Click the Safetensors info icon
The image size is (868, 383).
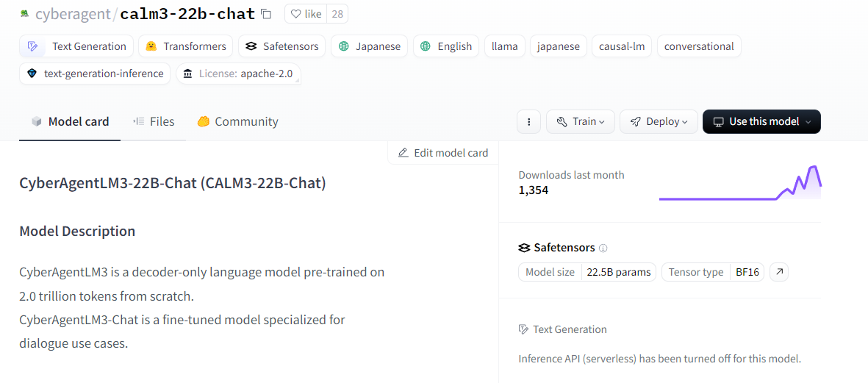603,248
